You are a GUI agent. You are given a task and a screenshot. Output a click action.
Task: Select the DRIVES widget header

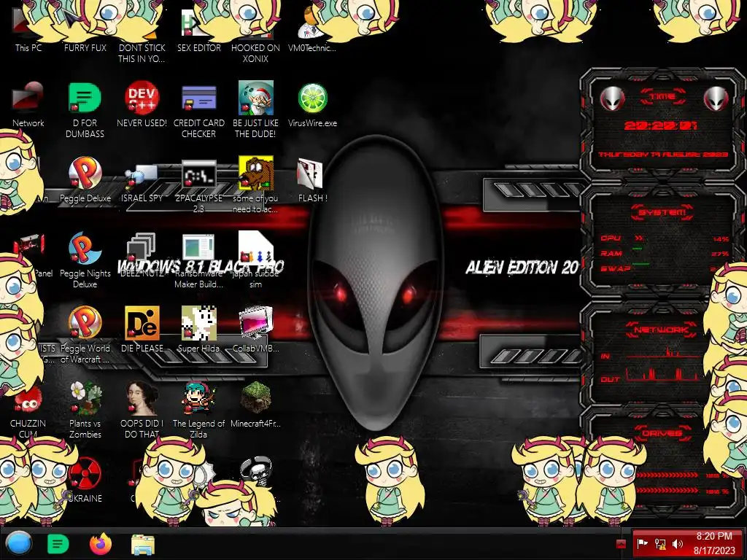point(662,433)
